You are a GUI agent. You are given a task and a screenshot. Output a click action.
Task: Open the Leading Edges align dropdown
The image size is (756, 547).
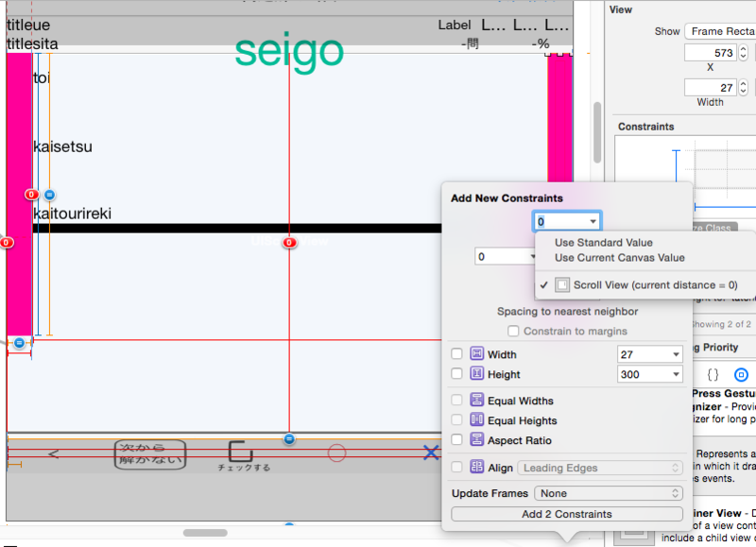click(x=600, y=468)
